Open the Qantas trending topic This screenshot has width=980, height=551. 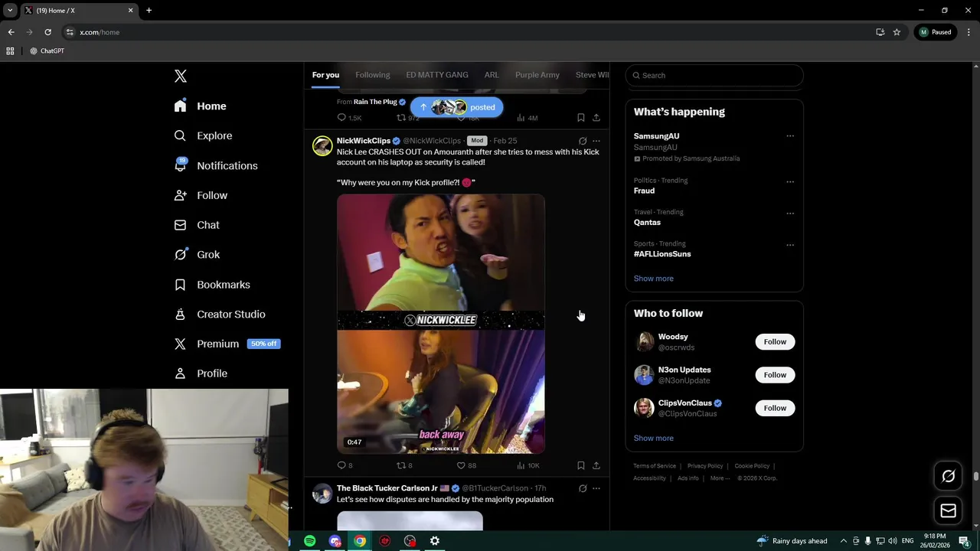[647, 223]
